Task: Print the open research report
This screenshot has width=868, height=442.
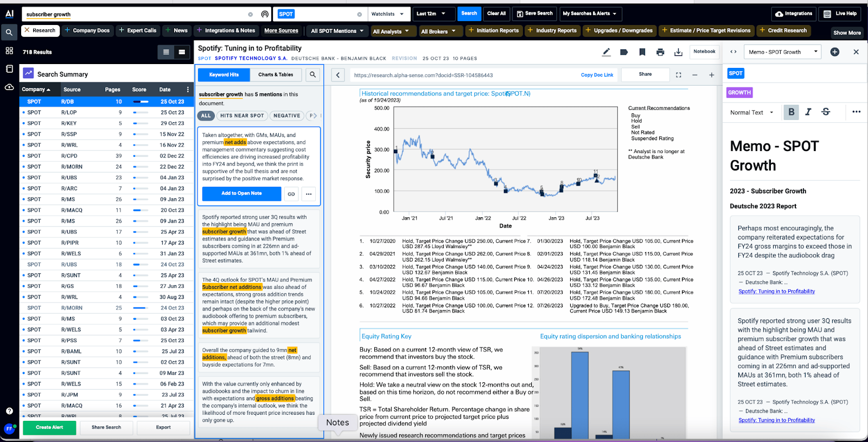Action: 660,52
